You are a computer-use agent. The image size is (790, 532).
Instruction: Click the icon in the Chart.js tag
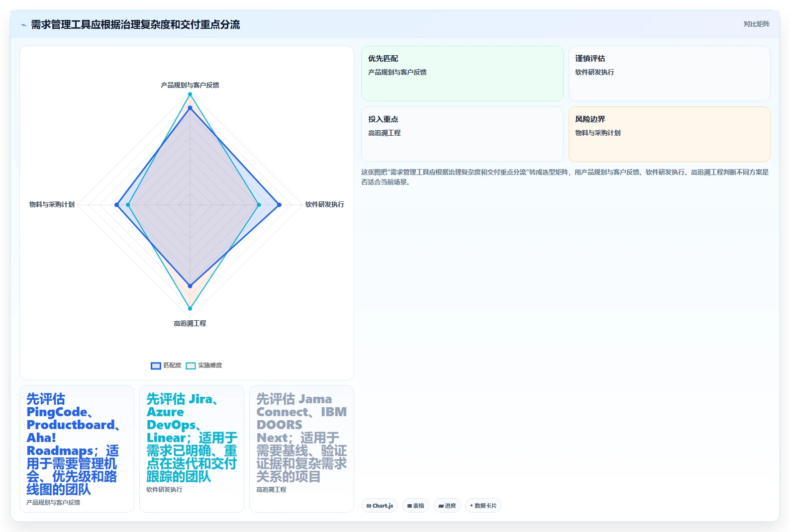click(x=369, y=506)
